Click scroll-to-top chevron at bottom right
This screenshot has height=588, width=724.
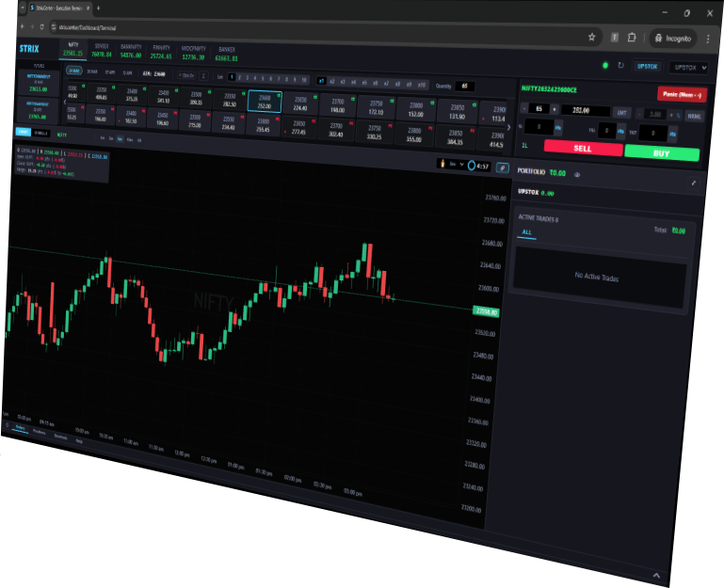tap(656, 575)
